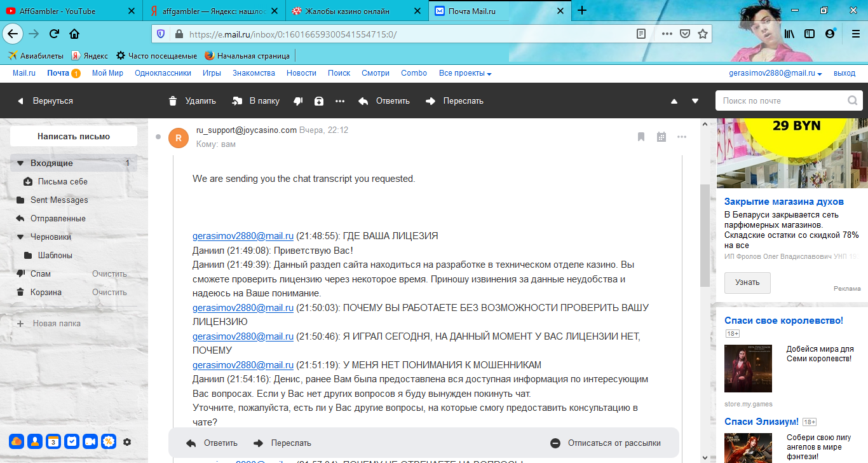Click the archive icon in mail toolbar
The image size is (868, 463).
[x=319, y=101]
